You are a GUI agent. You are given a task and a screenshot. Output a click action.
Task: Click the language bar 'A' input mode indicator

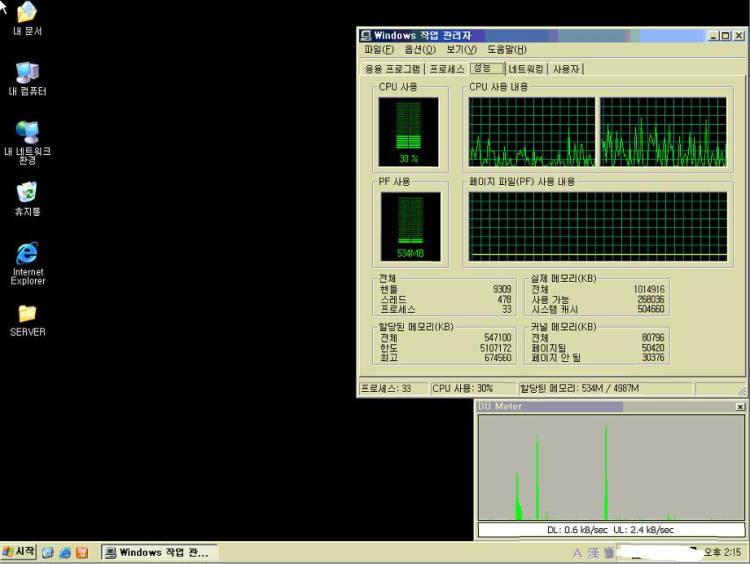pos(577,552)
